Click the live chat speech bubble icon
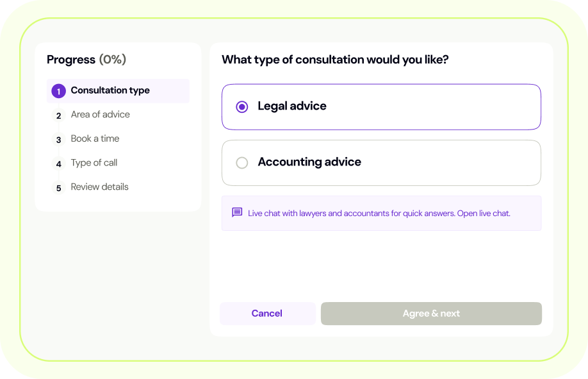This screenshot has width=588, height=379. (x=238, y=212)
